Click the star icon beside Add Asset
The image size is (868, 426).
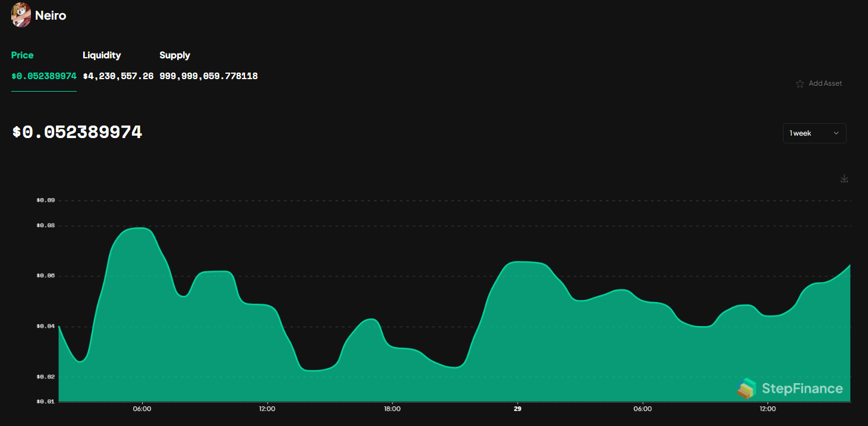coord(800,83)
